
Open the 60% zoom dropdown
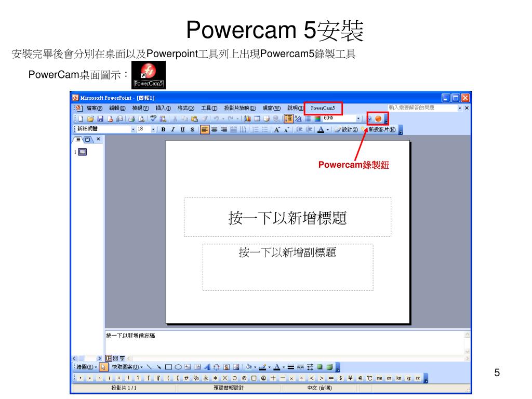point(358,119)
